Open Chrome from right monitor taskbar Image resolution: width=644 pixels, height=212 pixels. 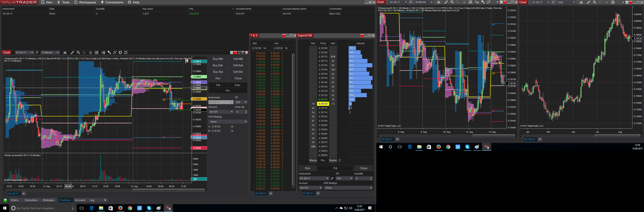click(448, 147)
